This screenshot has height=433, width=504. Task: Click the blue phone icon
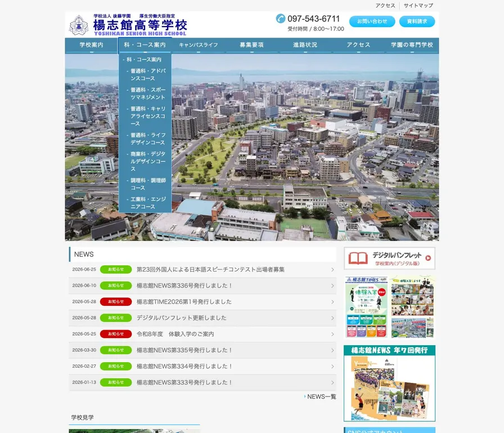[x=281, y=19]
